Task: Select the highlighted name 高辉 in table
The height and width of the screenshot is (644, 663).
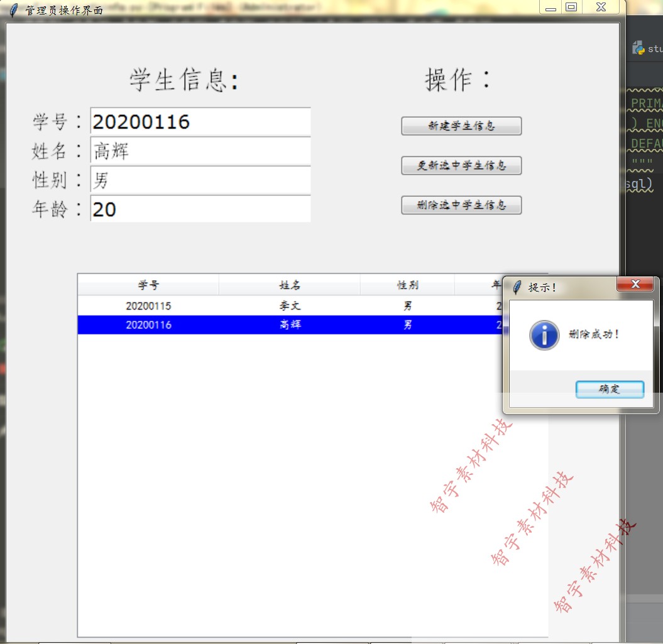Action: click(290, 325)
